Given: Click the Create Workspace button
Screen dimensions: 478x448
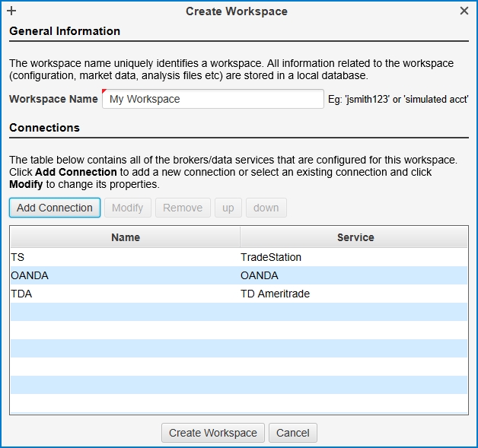Looking at the screenshot, I should coord(213,433).
